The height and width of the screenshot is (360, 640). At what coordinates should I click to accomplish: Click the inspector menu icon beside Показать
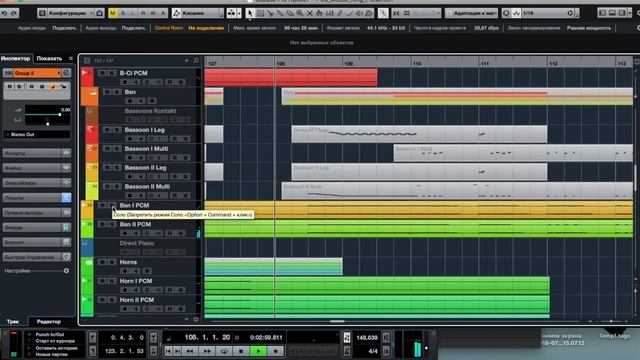pyautogui.click(x=71, y=58)
